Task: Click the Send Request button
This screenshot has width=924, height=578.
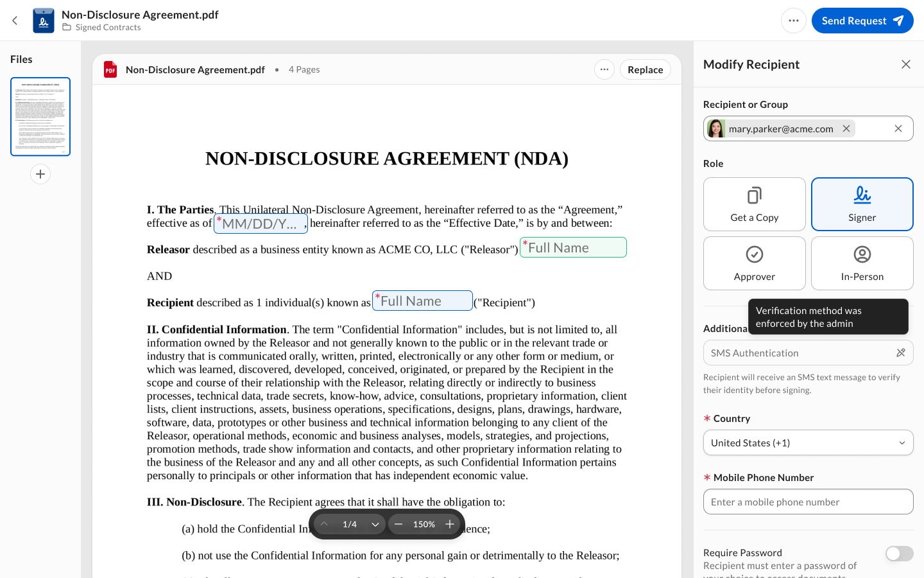Action: [x=862, y=21]
